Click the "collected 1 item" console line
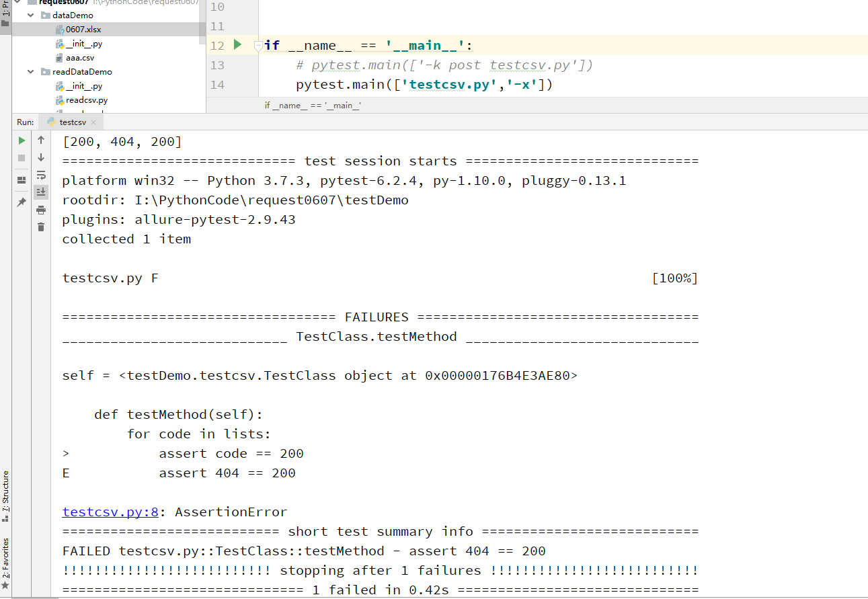868x599 pixels. (x=126, y=239)
